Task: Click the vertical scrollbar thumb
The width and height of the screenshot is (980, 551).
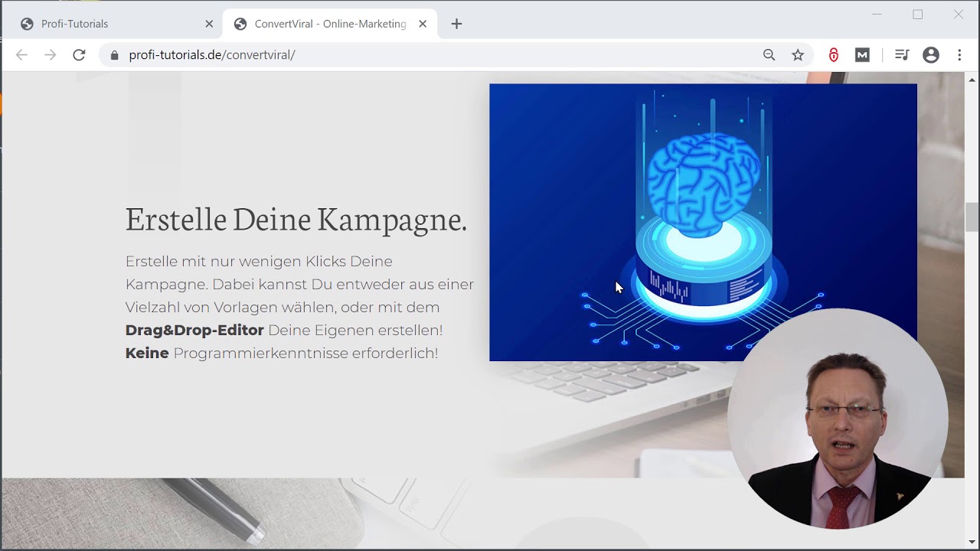Action: point(972,217)
